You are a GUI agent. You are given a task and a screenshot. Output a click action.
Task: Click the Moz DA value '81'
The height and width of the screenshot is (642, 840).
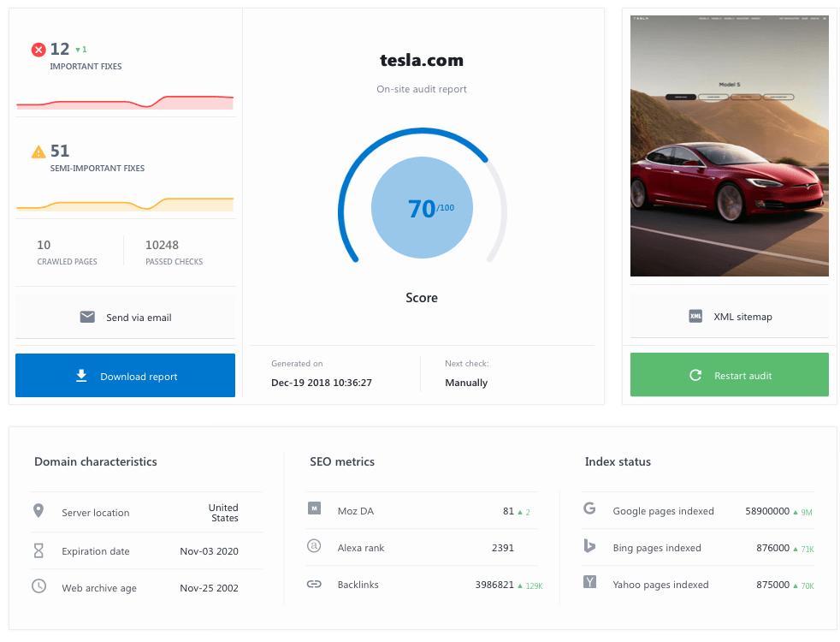pyautogui.click(x=508, y=511)
